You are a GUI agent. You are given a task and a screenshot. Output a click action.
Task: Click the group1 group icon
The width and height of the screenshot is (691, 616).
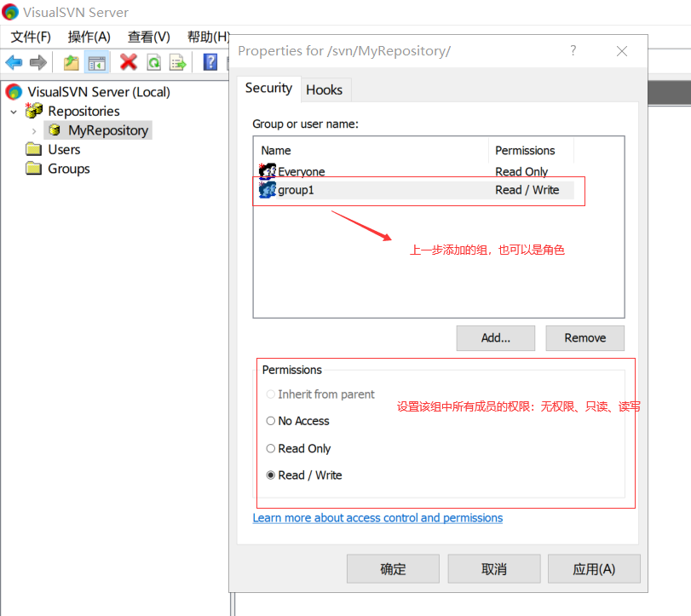(267, 189)
